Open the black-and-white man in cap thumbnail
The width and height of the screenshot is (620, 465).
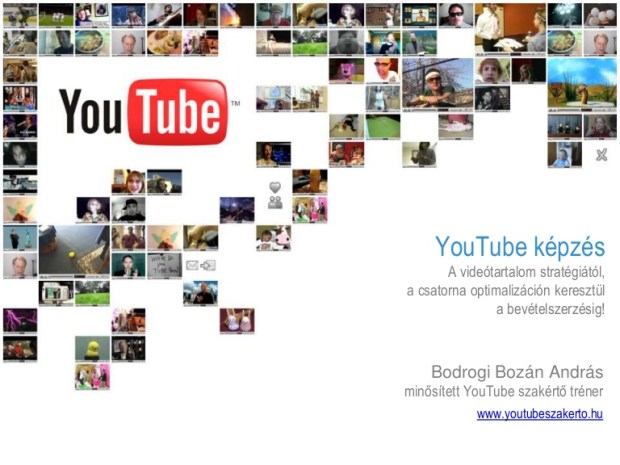128,210
